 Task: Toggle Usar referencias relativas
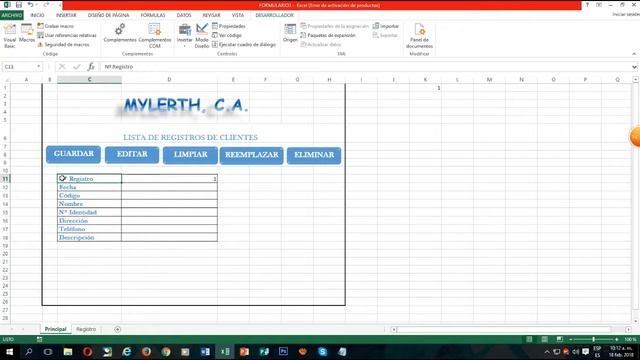point(67,35)
